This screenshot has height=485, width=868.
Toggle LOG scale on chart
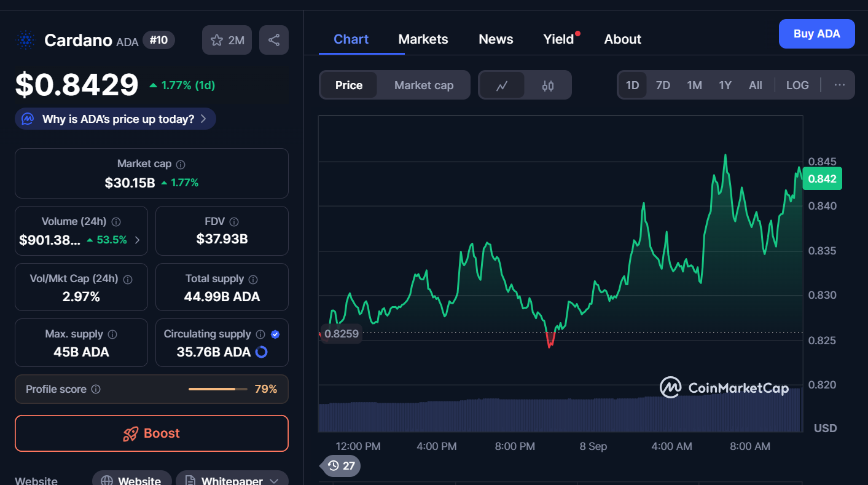pyautogui.click(x=797, y=85)
